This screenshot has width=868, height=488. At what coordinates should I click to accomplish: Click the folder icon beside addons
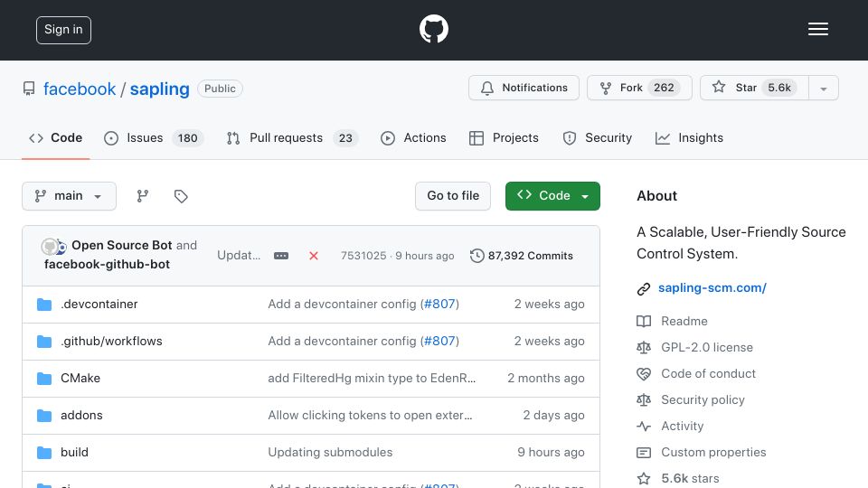pyautogui.click(x=44, y=416)
